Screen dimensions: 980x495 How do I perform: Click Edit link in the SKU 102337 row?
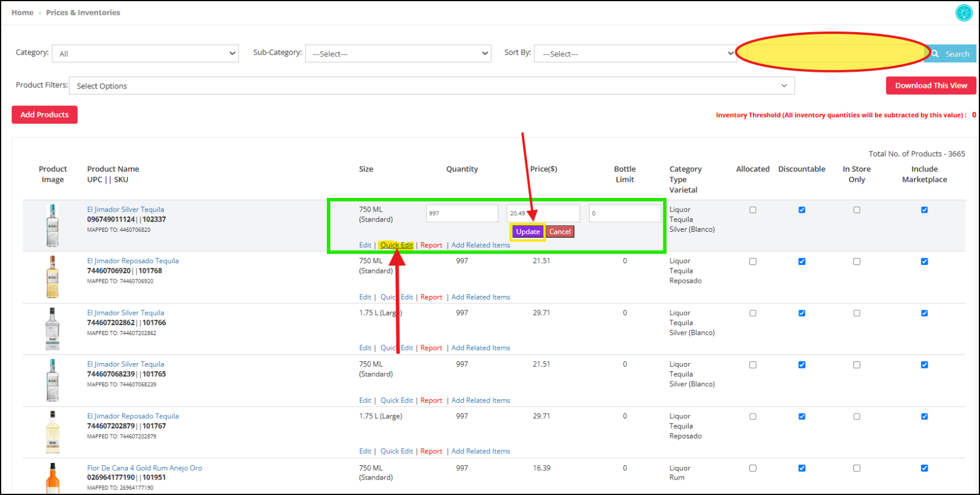pos(365,245)
